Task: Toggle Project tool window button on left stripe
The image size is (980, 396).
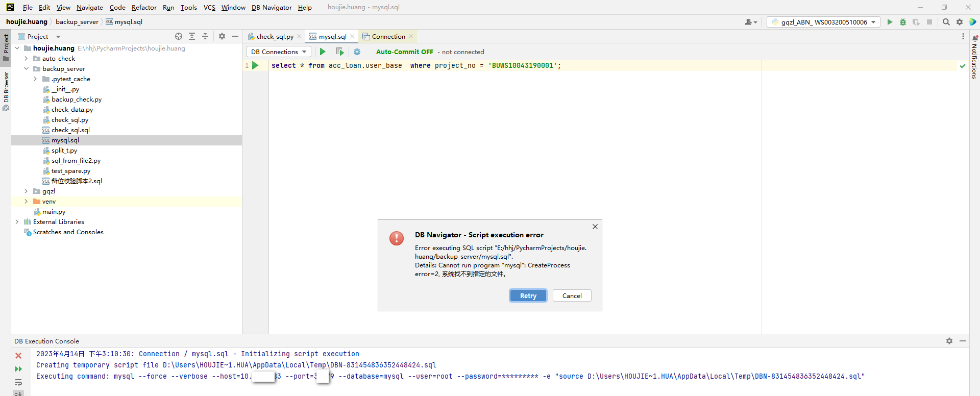Action: 6,47
